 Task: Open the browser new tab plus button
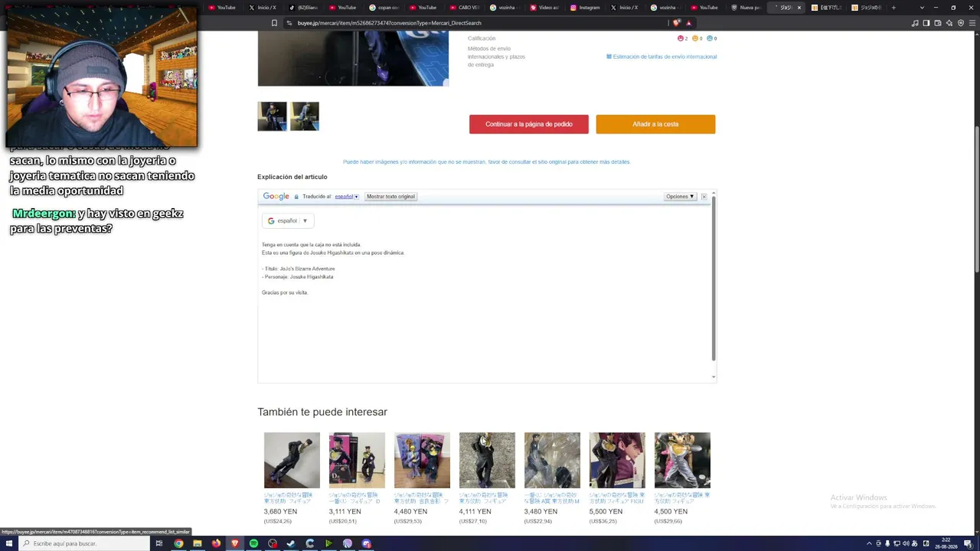[893, 8]
